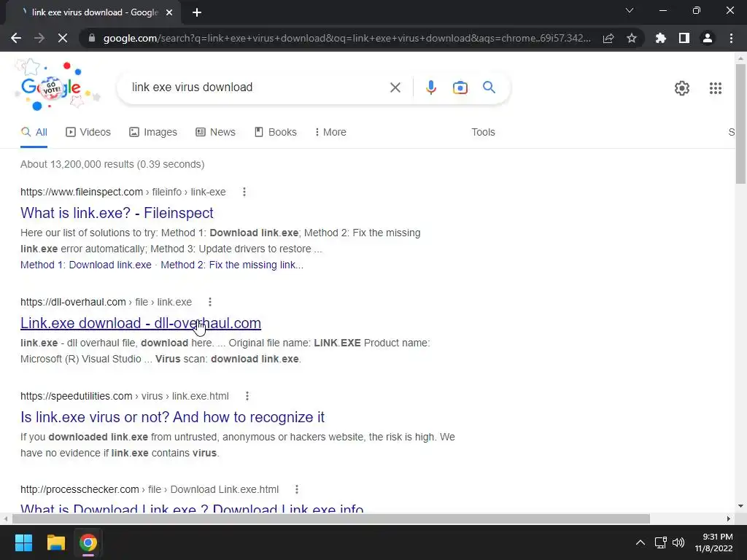This screenshot has height=560, width=747.
Task: Open the volume speaker tray icon
Action: coord(678,542)
